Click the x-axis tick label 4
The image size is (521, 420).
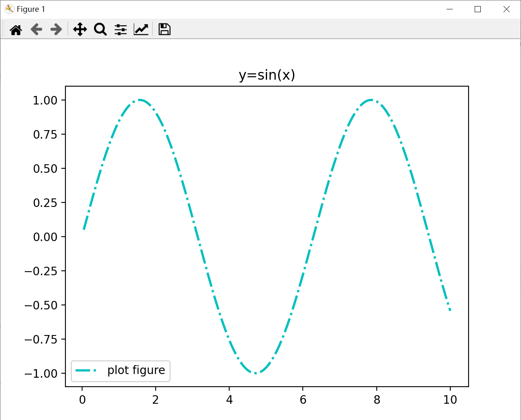(230, 400)
